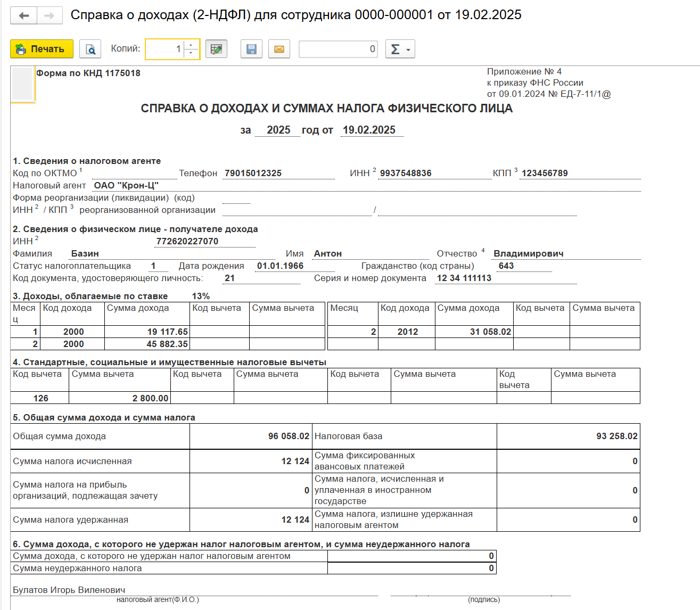Select the text 'Форма по КНД 1175018'

coord(88,73)
